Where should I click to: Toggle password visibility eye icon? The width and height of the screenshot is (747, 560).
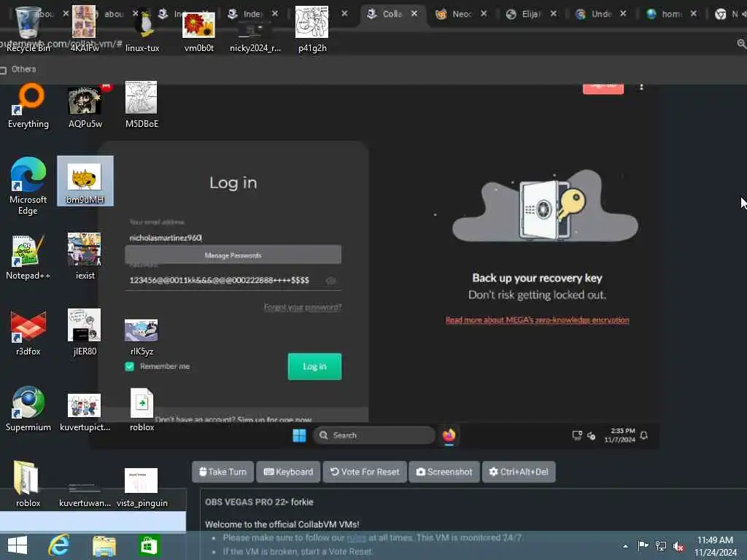pos(330,281)
